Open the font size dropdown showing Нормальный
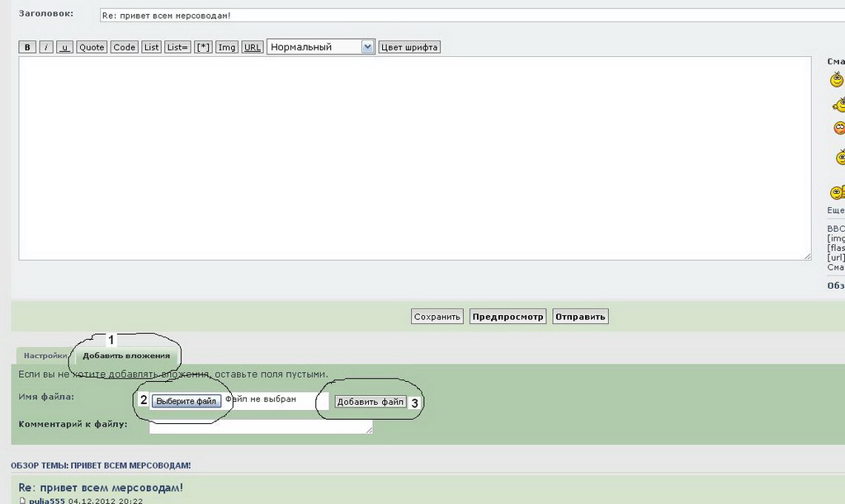Screen dimensions: 845x504 321,47
